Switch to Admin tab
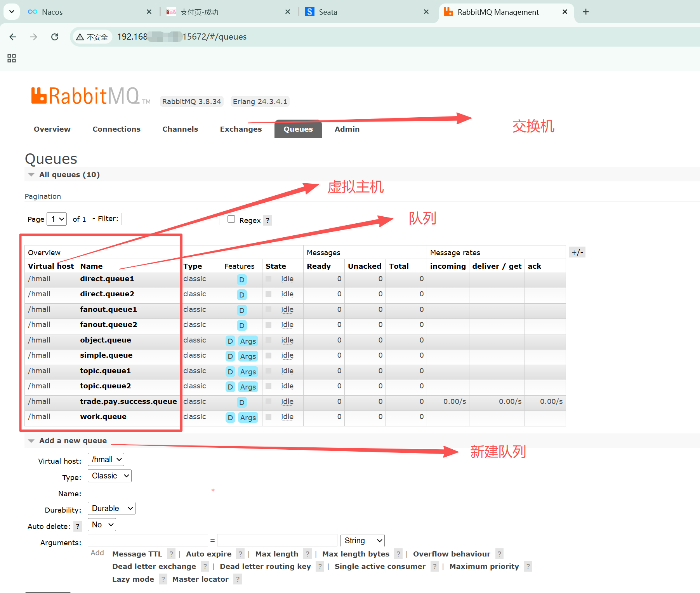 (347, 129)
